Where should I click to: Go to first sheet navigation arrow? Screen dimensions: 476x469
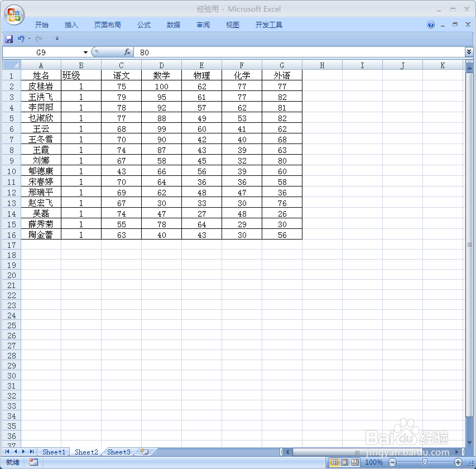(7, 452)
